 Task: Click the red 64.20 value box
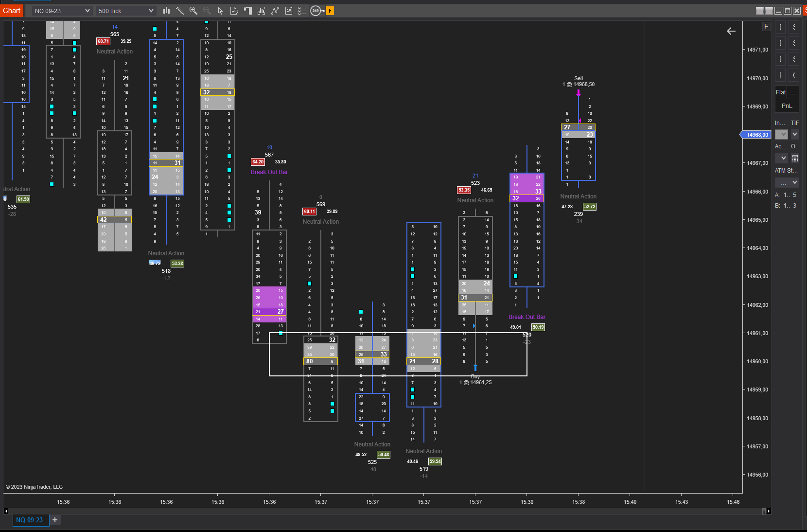(x=258, y=162)
